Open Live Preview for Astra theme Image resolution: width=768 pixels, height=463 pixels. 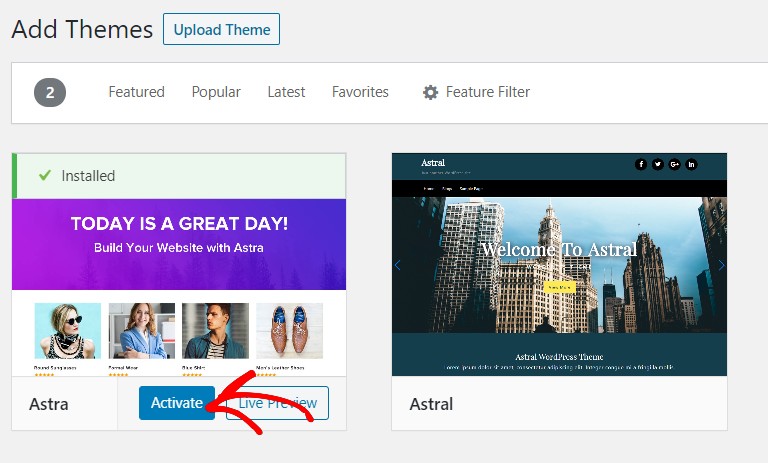277,403
